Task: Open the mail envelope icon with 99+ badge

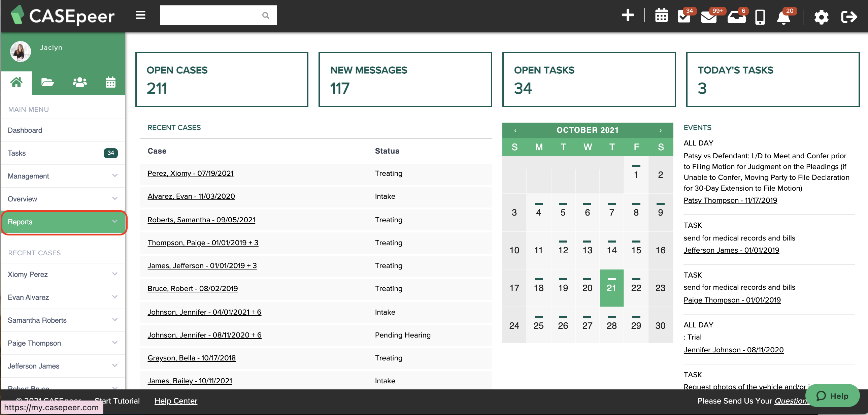Action: [x=709, y=18]
